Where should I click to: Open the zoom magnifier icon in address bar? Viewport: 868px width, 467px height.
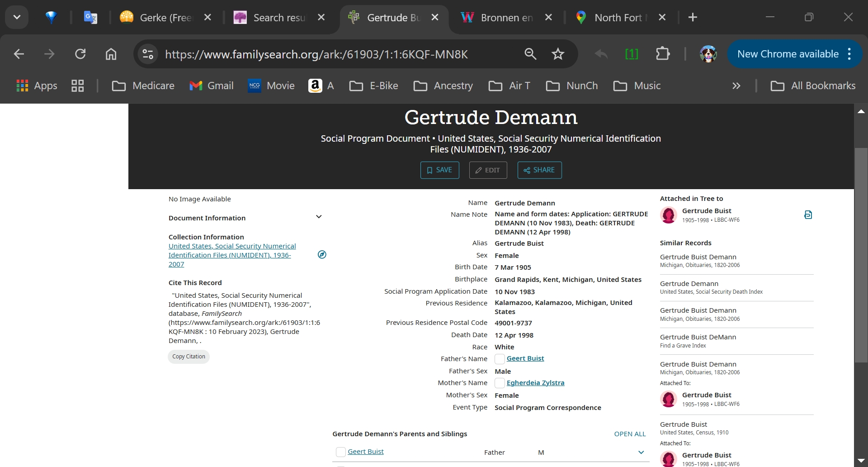tap(530, 54)
